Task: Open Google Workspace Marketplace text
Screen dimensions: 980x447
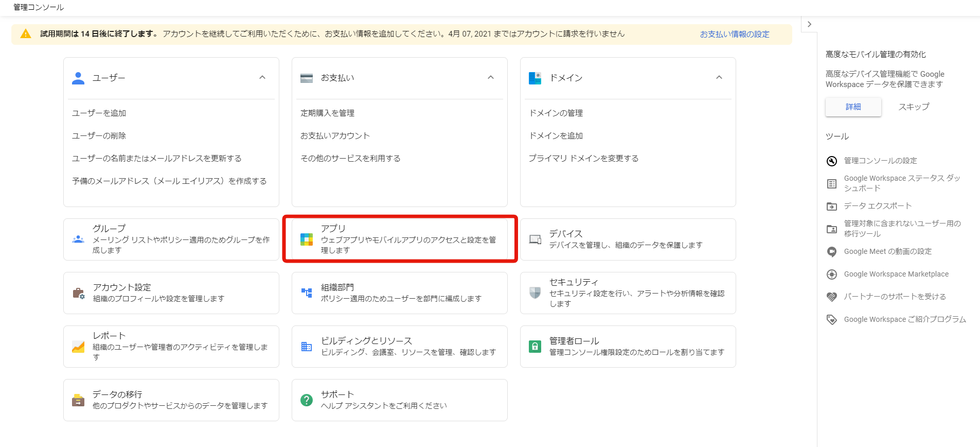Action: coord(897,274)
